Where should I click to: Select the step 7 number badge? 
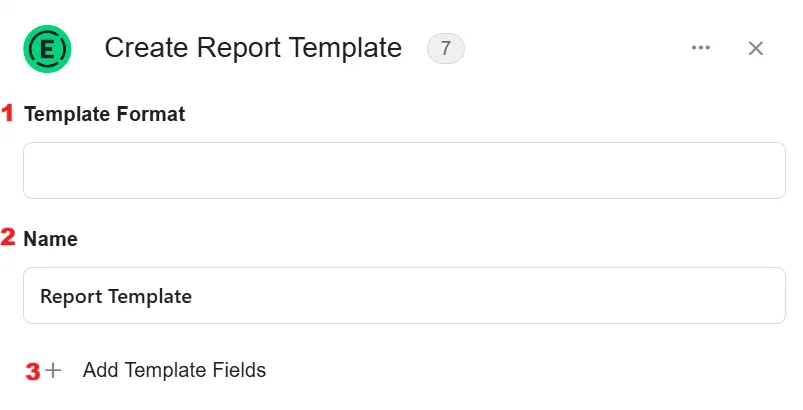[x=446, y=49]
